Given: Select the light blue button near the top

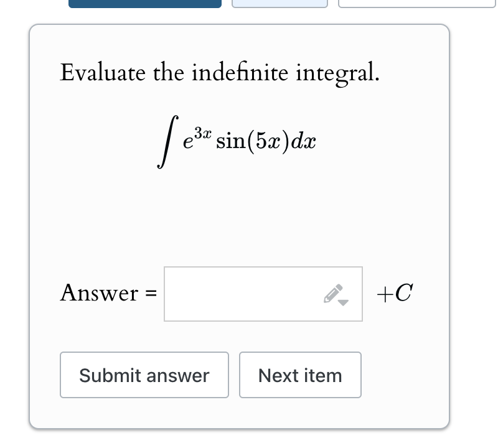Looking at the screenshot, I should [x=279, y=2].
